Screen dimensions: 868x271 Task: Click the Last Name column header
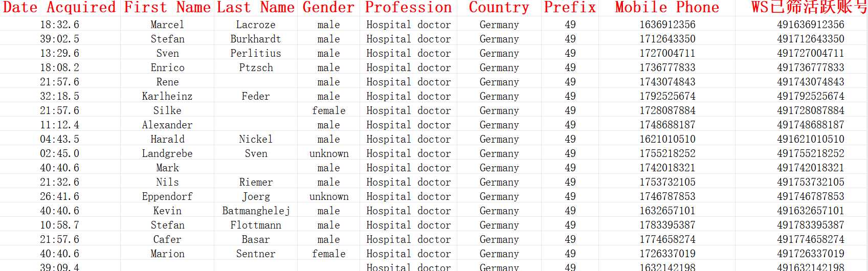click(256, 8)
